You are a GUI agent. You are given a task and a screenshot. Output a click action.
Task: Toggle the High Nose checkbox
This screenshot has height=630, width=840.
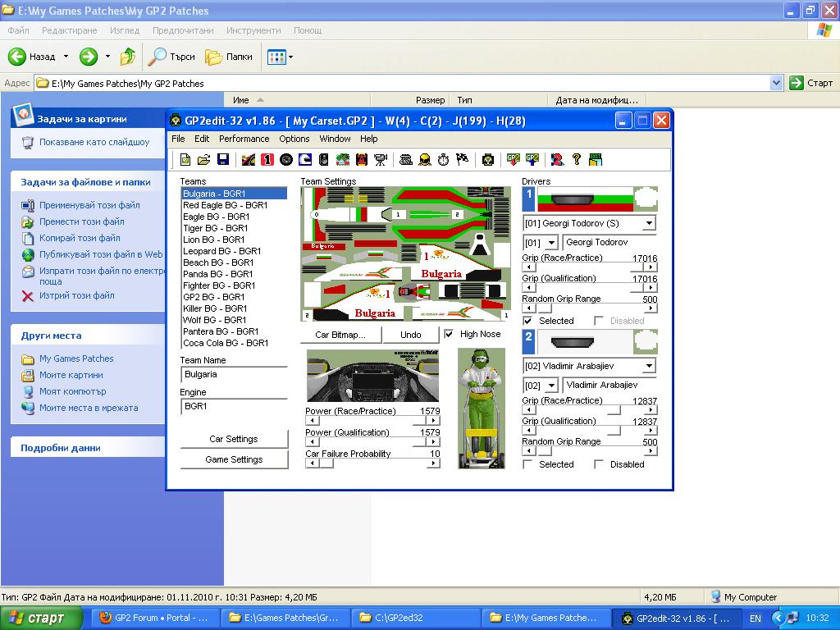click(x=449, y=334)
